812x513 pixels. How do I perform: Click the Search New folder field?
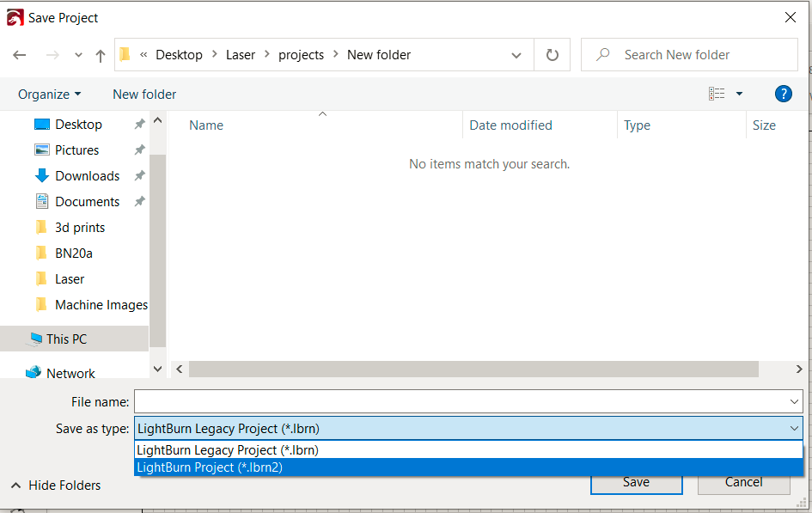[689, 55]
